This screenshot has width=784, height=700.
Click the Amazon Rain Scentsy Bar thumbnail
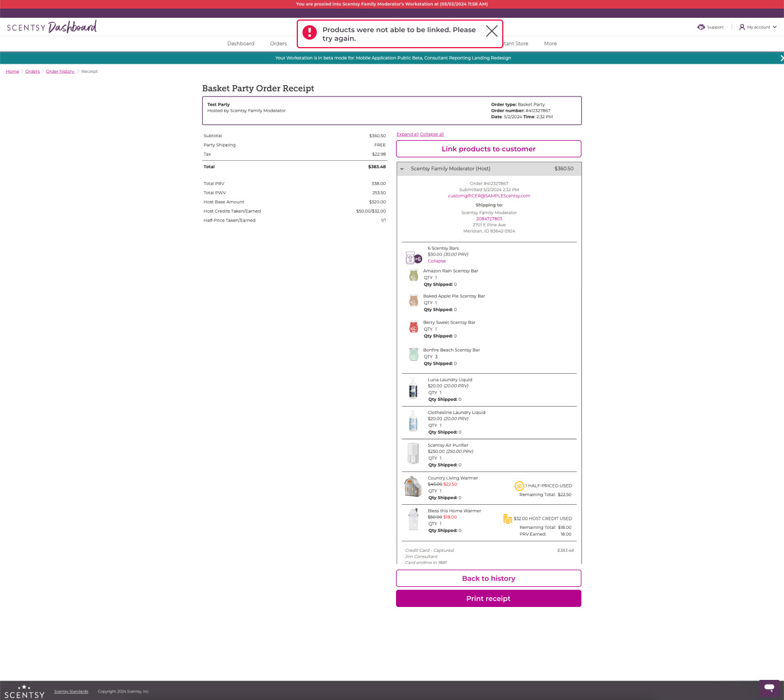pos(413,275)
